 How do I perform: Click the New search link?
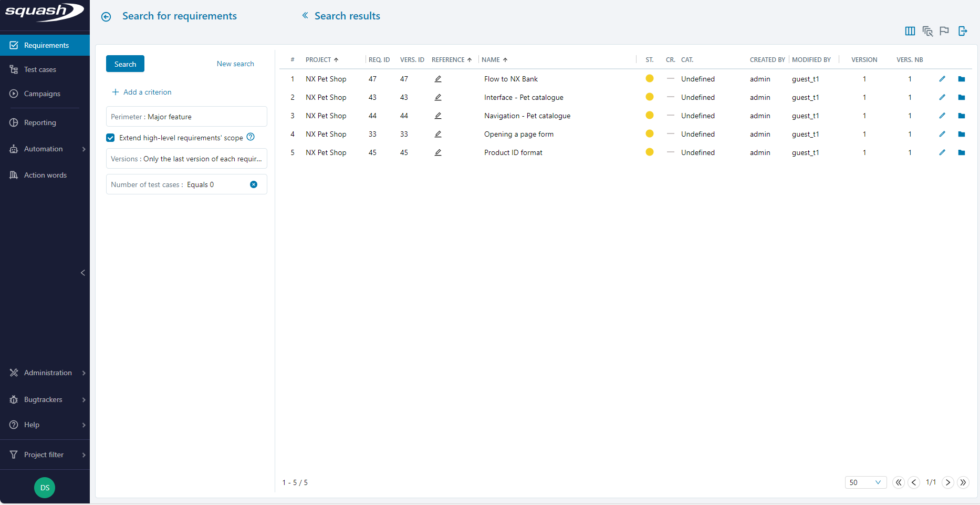click(x=235, y=64)
